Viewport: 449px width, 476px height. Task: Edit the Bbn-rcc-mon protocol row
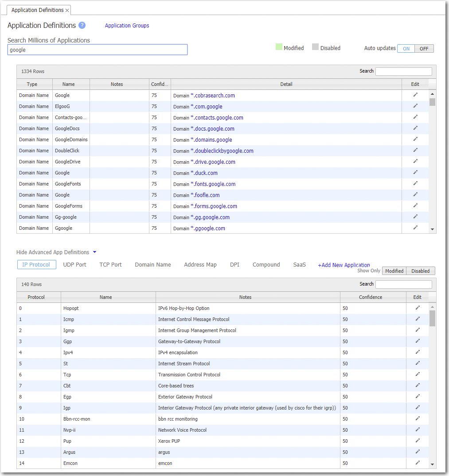(x=418, y=418)
